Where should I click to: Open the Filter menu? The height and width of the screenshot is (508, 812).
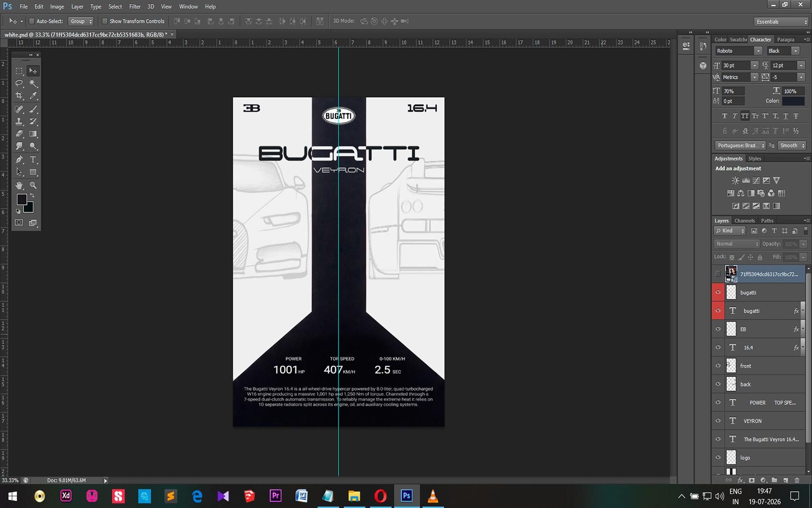pos(134,7)
